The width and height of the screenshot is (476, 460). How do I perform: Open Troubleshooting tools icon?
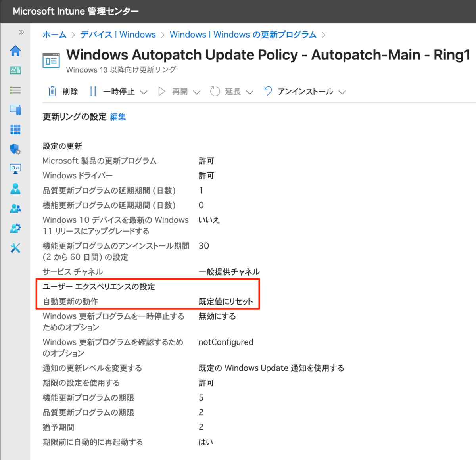(15, 248)
